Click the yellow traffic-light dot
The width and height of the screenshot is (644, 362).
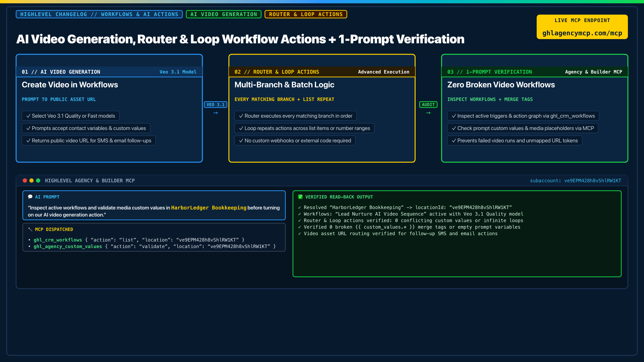[x=31, y=180]
